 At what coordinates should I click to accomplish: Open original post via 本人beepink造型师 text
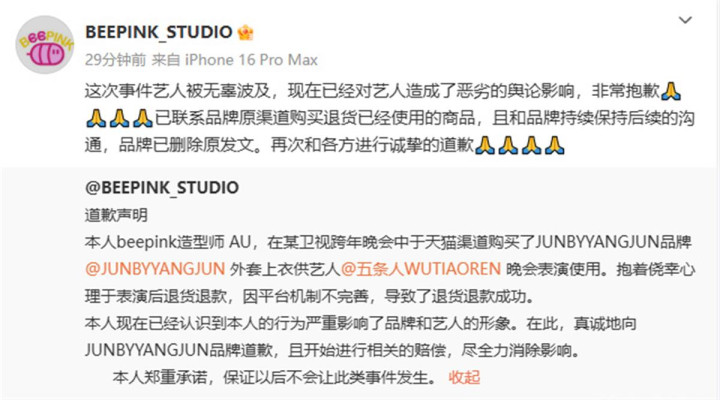[x=167, y=242]
